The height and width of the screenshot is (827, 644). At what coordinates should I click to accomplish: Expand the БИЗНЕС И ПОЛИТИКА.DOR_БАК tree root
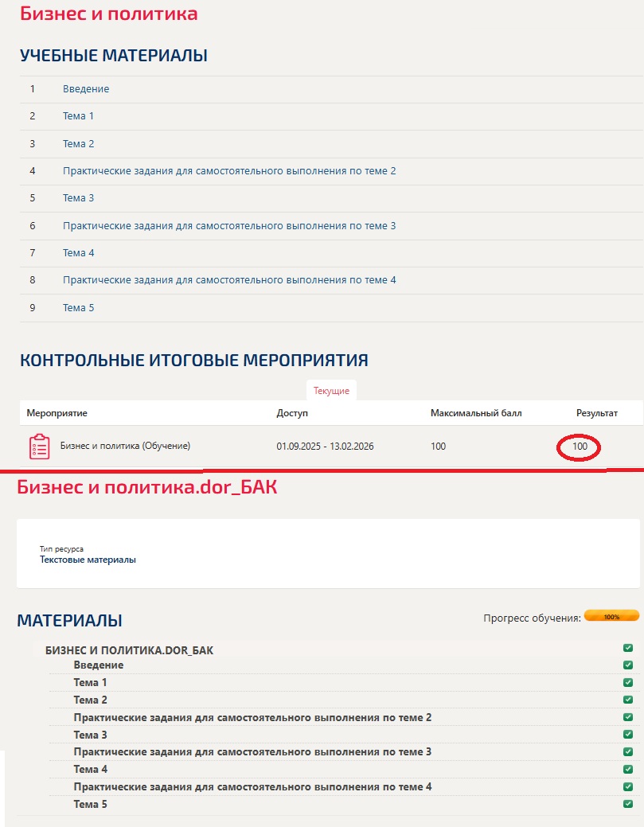click(129, 650)
